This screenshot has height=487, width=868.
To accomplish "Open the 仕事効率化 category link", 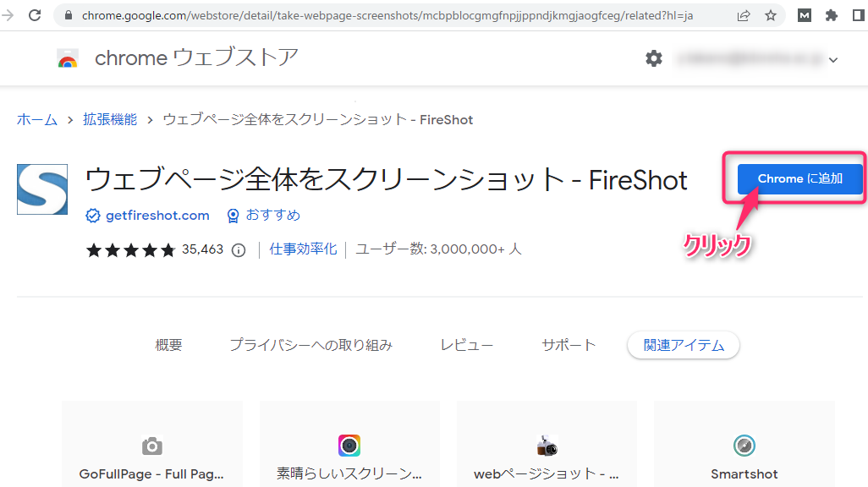I will 307,249.
